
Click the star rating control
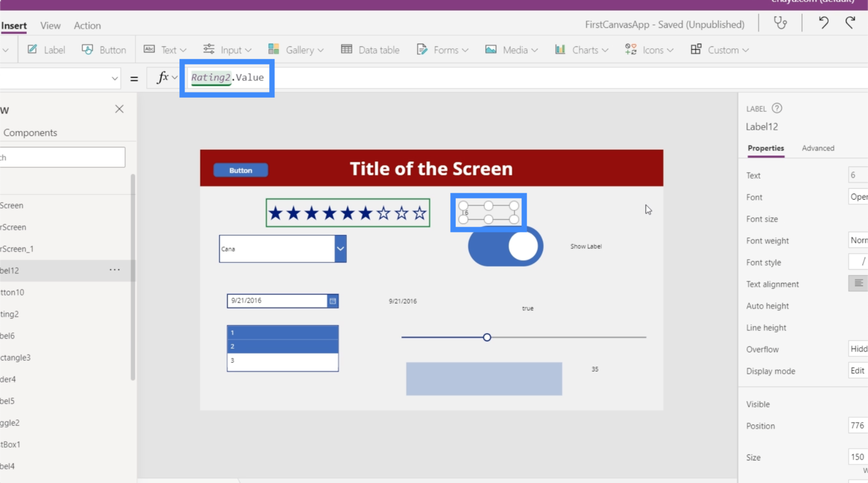click(348, 213)
